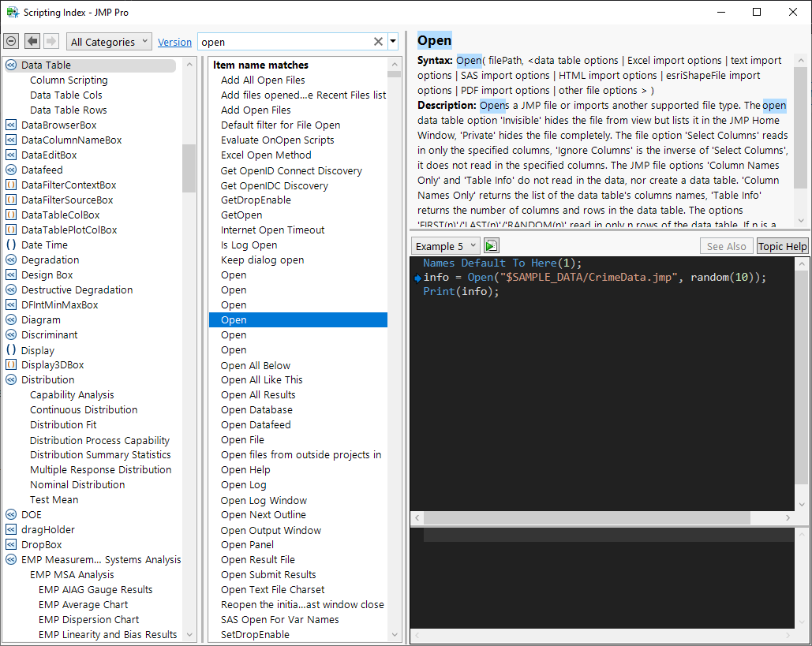Select Open Database in the results list
The image size is (812, 646).
256,410
